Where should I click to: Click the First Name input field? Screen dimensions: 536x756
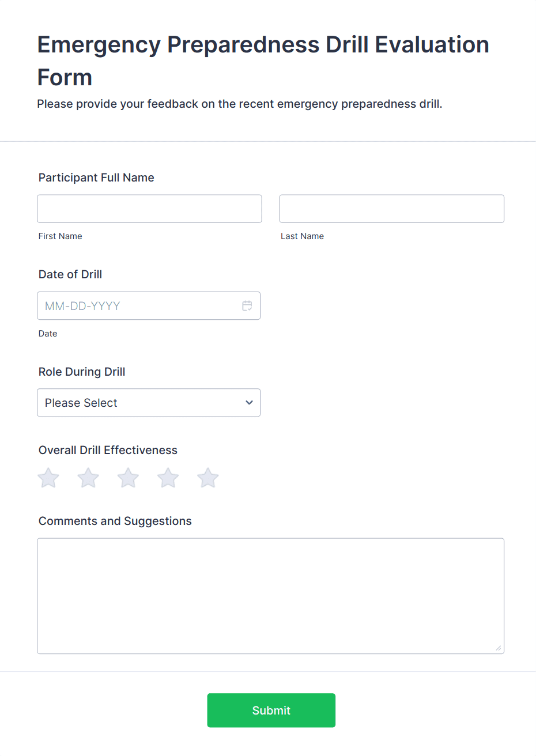tap(149, 209)
